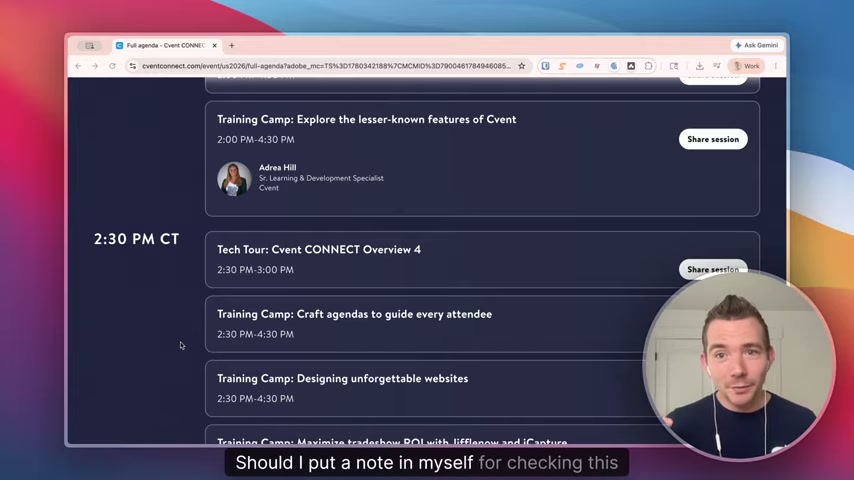This screenshot has height=480, width=854.
Task: Go forward with the browser forward arrow
Action: [95, 66]
